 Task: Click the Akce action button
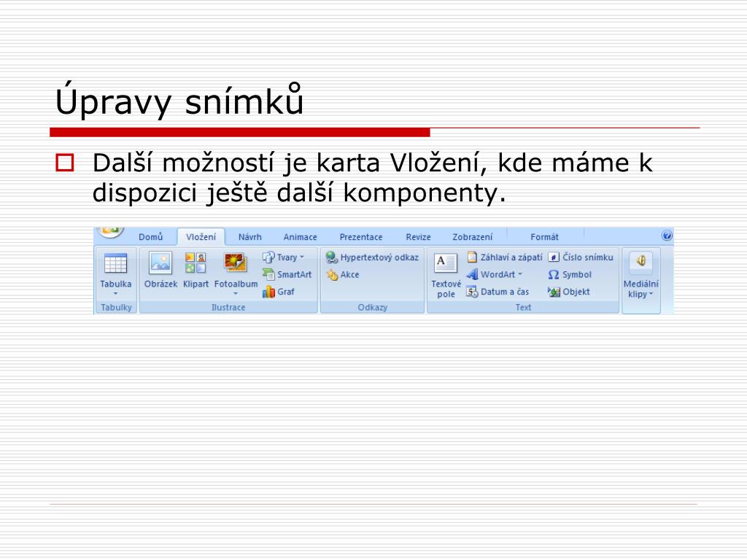click(x=343, y=274)
